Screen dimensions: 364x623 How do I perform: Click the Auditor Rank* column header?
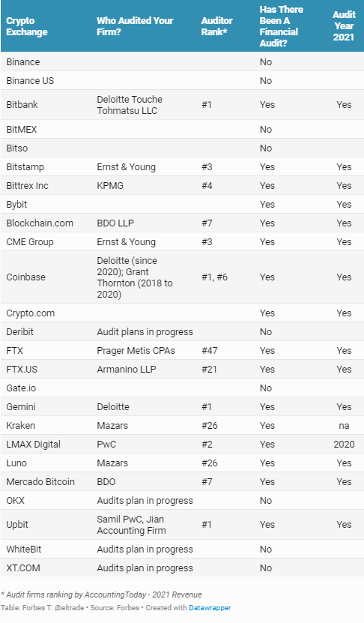click(x=216, y=26)
